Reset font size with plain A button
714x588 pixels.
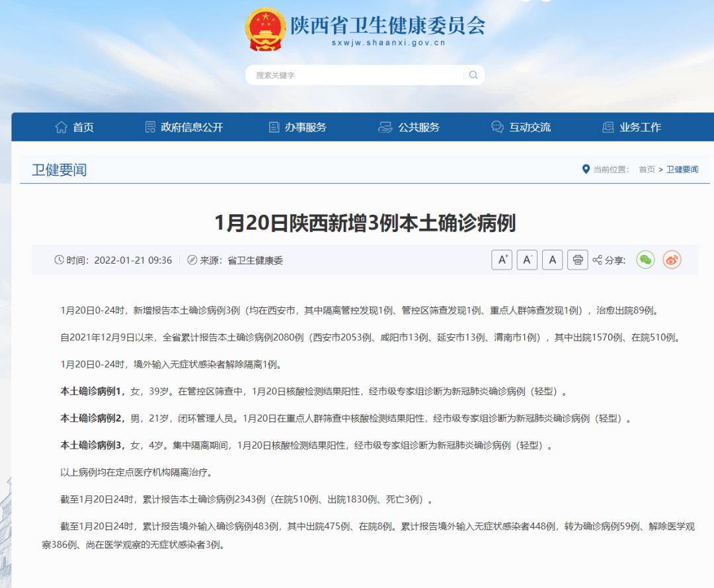(552, 260)
